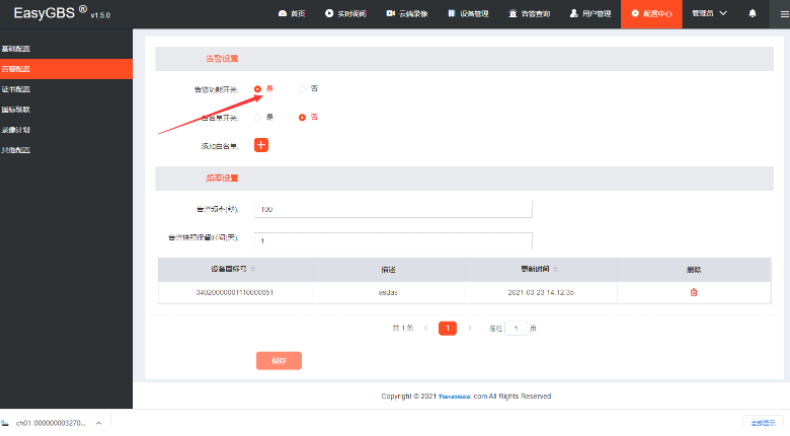The image size is (790, 436).
Task: Select page 1 in pagination
Action: click(447, 328)
